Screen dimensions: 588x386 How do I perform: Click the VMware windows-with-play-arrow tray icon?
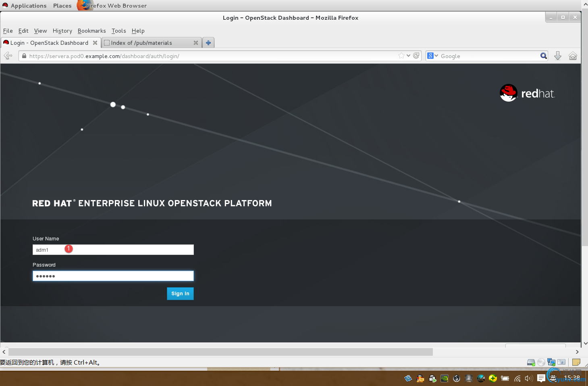(432, 378)
